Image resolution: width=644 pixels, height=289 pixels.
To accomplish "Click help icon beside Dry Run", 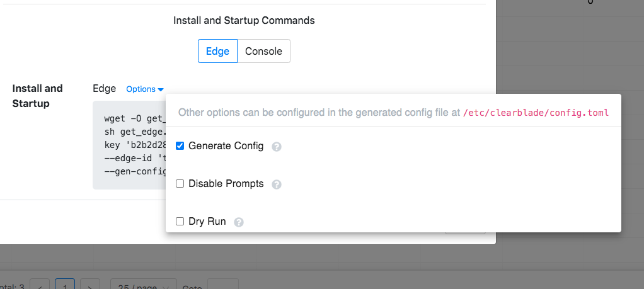I will (239, 222).
